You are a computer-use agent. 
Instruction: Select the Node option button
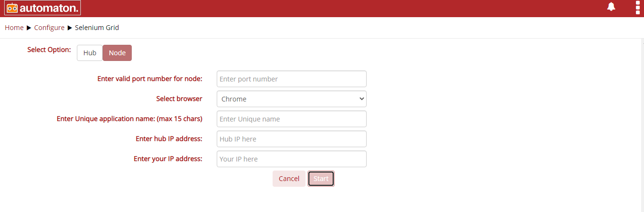[x=117, y=53]
